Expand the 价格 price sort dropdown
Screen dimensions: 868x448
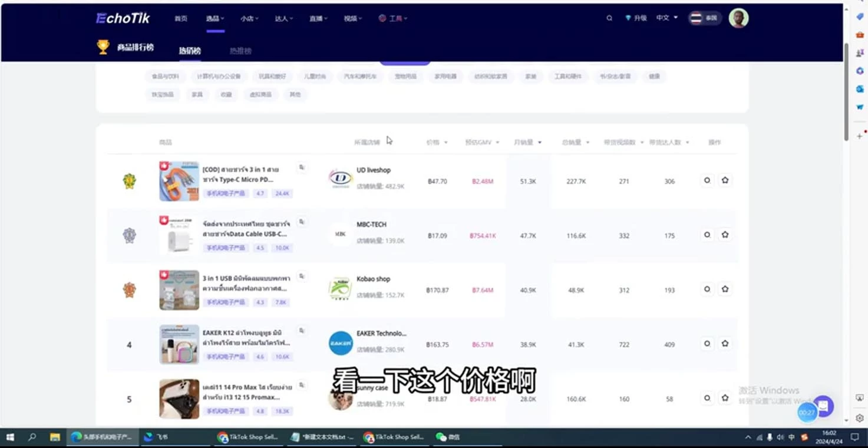437,142
